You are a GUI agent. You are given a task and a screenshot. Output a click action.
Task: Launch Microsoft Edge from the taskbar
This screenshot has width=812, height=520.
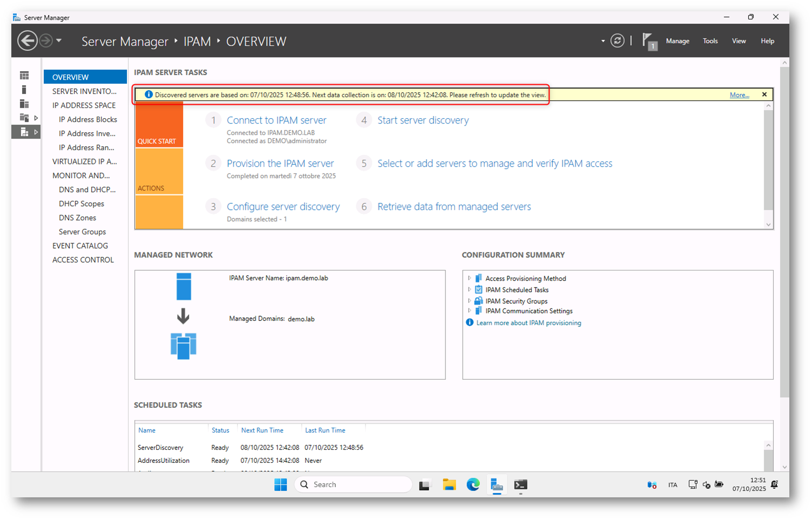pos(473,485)
